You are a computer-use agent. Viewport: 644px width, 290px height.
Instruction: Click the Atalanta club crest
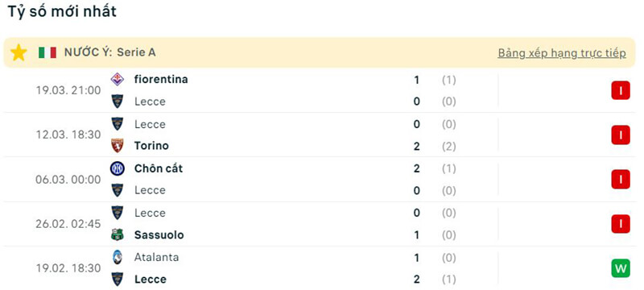[118, 257]
